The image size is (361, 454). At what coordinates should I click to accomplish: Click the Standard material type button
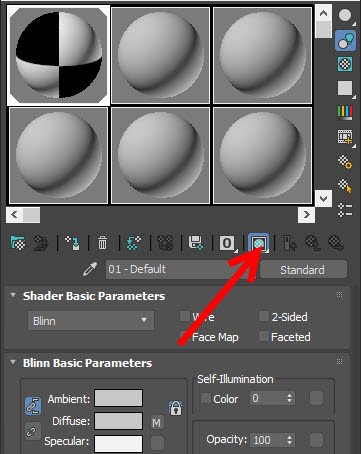point(303,269)
